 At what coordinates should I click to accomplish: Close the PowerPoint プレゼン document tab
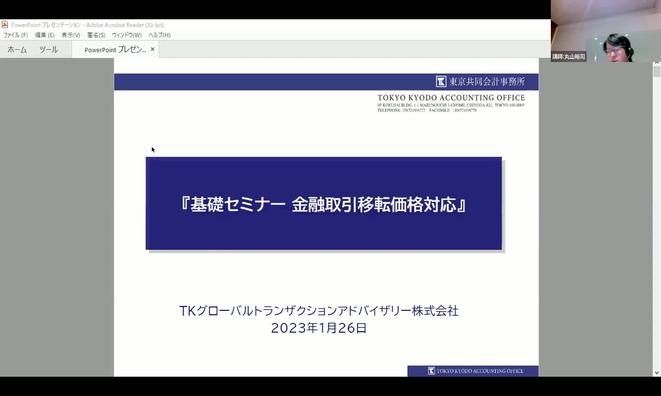coord(153,49)
